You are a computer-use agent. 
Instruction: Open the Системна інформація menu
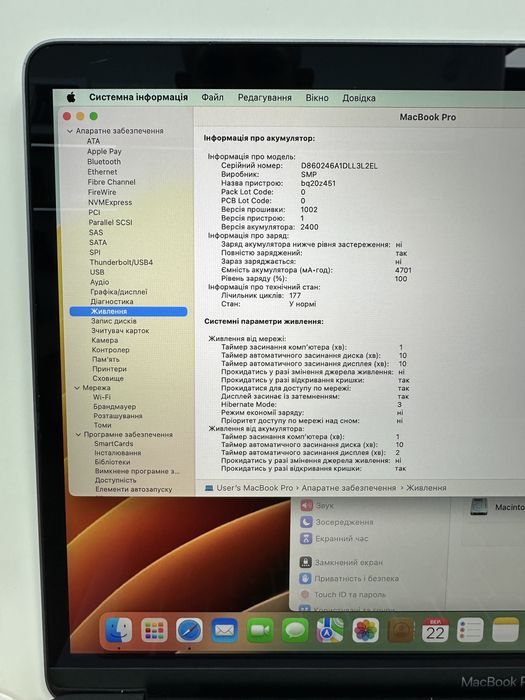[x=138, y=97]
